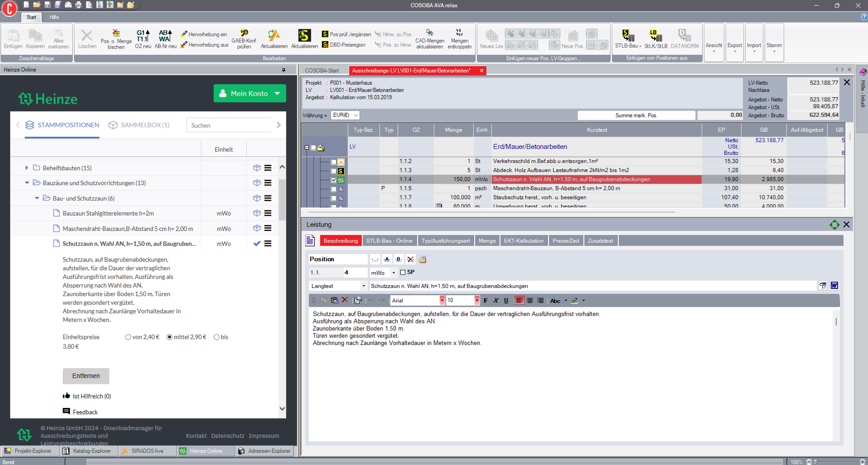Enable the SP checkbox

coord(403,272)
